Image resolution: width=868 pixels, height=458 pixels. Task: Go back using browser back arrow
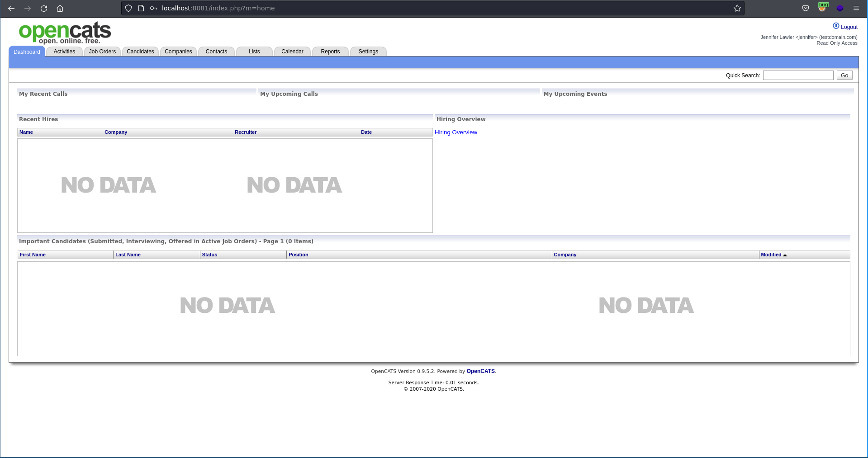tap(11, 8)
